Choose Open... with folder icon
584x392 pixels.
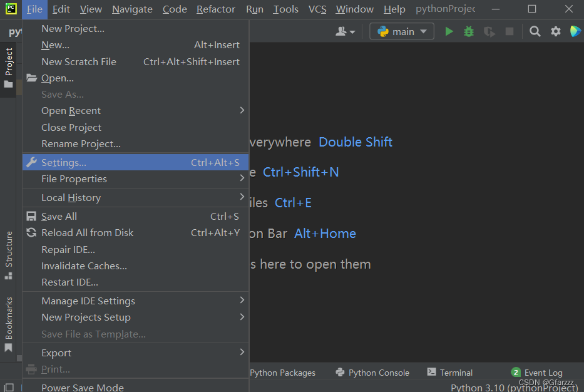136,78
